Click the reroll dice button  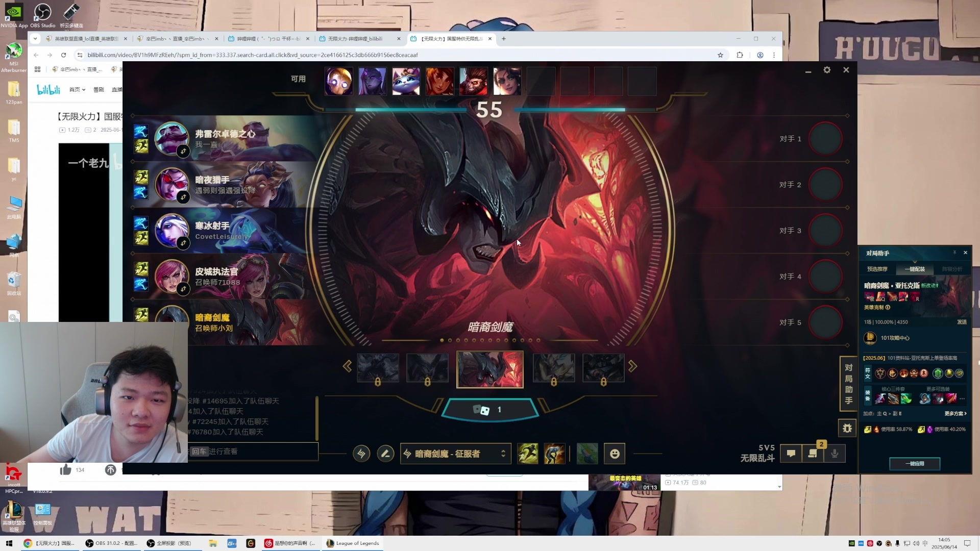pyautogui.click(x=489, y=410)
